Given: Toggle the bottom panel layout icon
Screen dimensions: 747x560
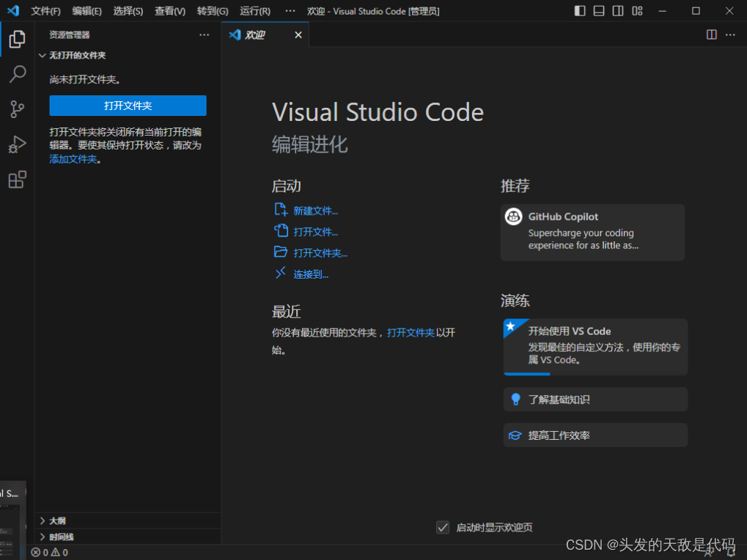Looking at the screenshot, I should coord(599,11).
